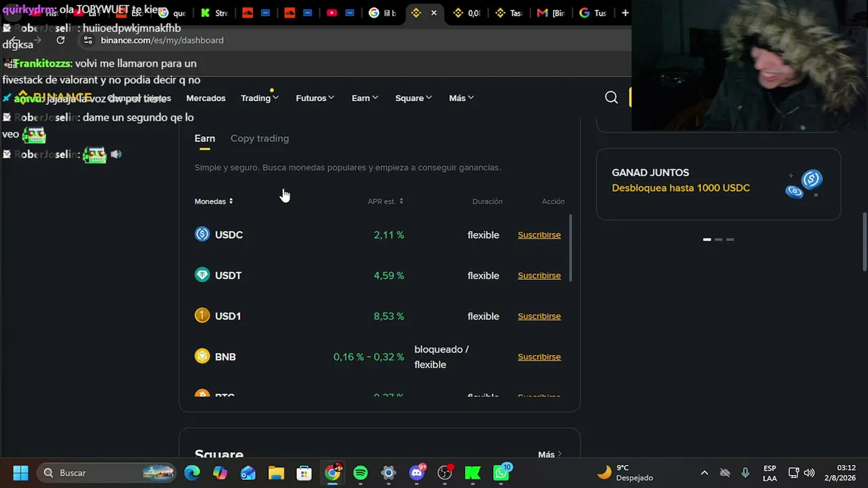Expand the Earn navigation dropdown
Viewport: 868px width, 488px height.
click(x=365, y=98)
